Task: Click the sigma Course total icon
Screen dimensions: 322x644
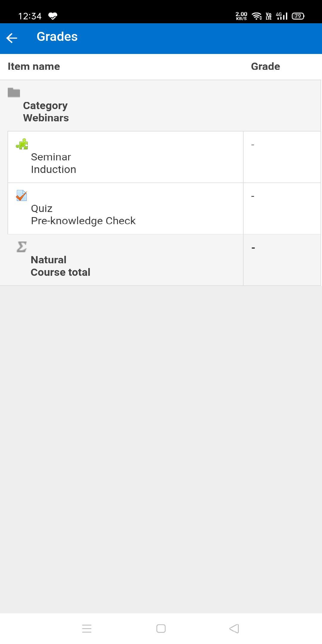Action: point(21,247)
